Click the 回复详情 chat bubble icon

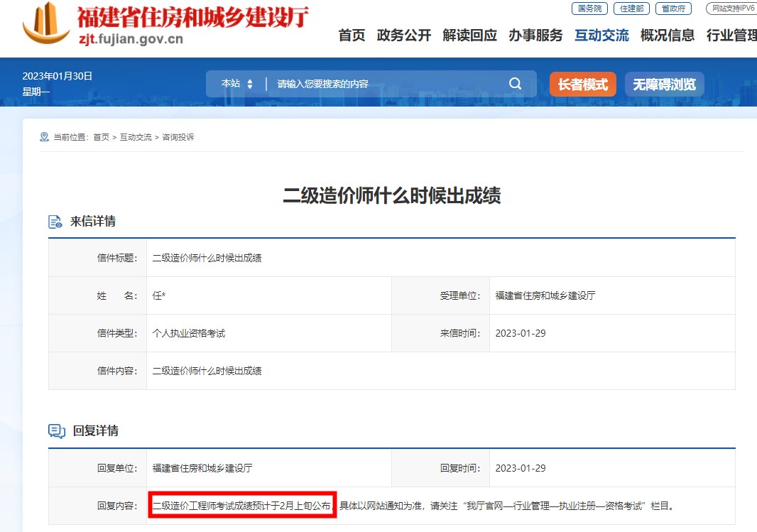56,431
